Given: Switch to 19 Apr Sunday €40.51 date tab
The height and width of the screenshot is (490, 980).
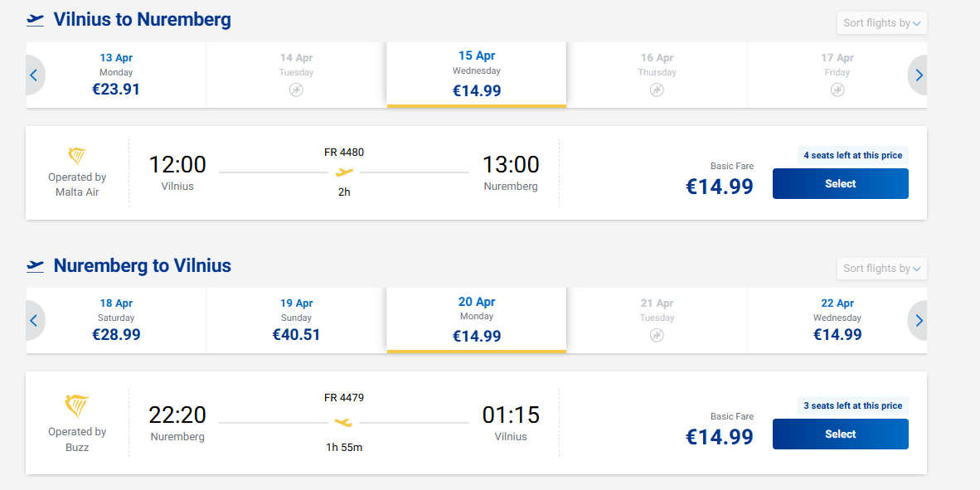Looking at the screenshot, I should pos(296,320).
